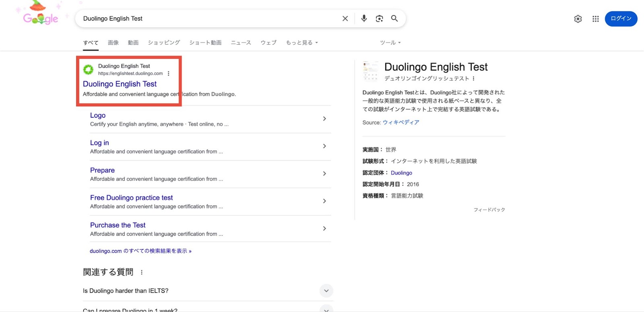Click the 実施国 世界 text

point(391,149)
